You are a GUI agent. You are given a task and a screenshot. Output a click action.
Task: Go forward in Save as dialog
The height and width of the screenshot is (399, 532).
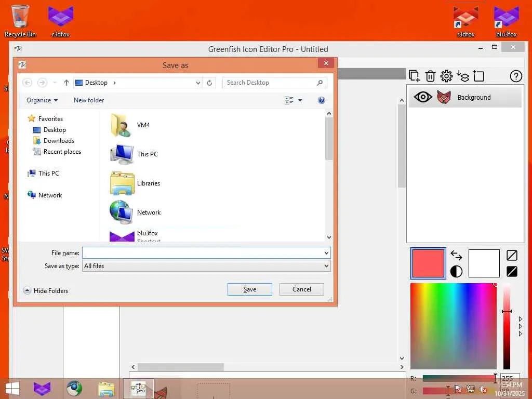pyautogui.click(x=42, y=83)
